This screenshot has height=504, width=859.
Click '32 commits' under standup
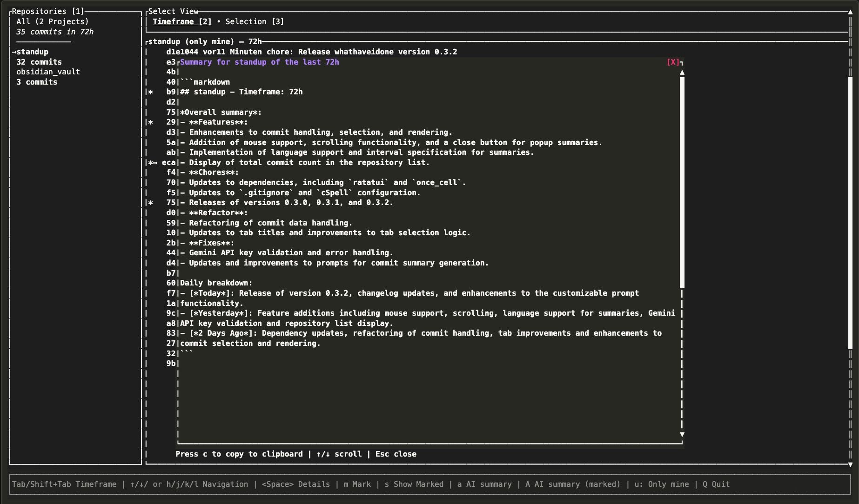tap(39, 62)
